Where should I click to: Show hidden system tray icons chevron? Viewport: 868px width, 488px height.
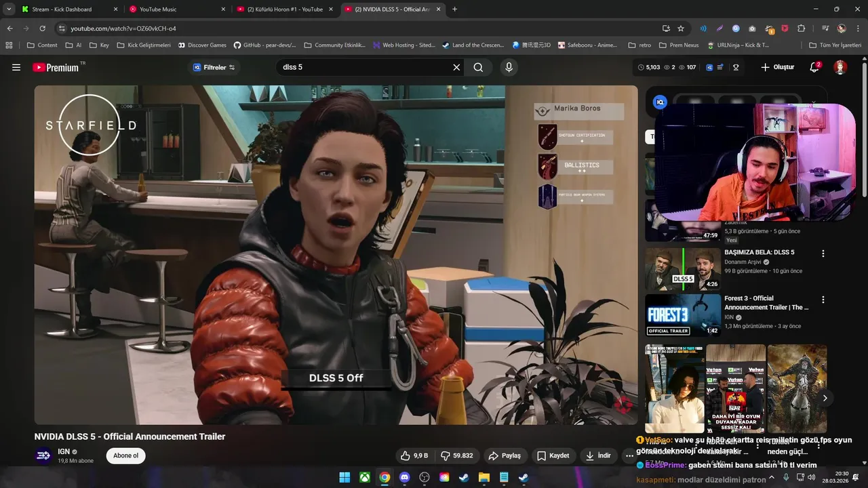pos(771,477)
